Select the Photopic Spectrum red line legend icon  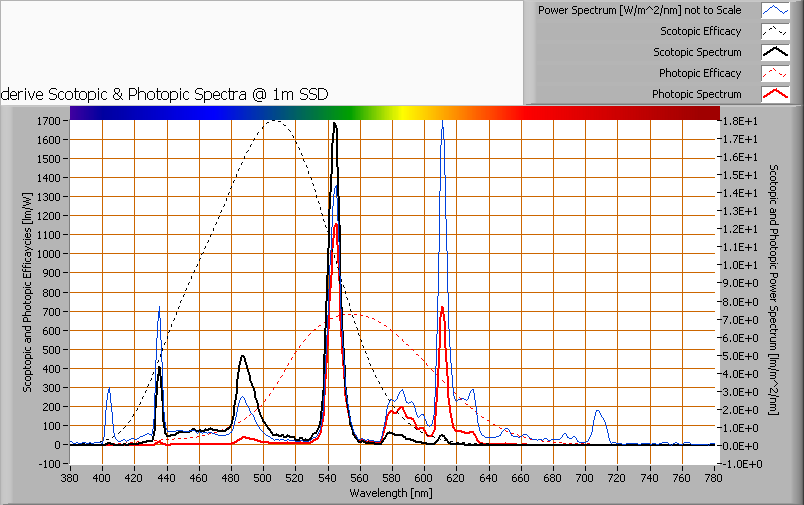point(776,94)
